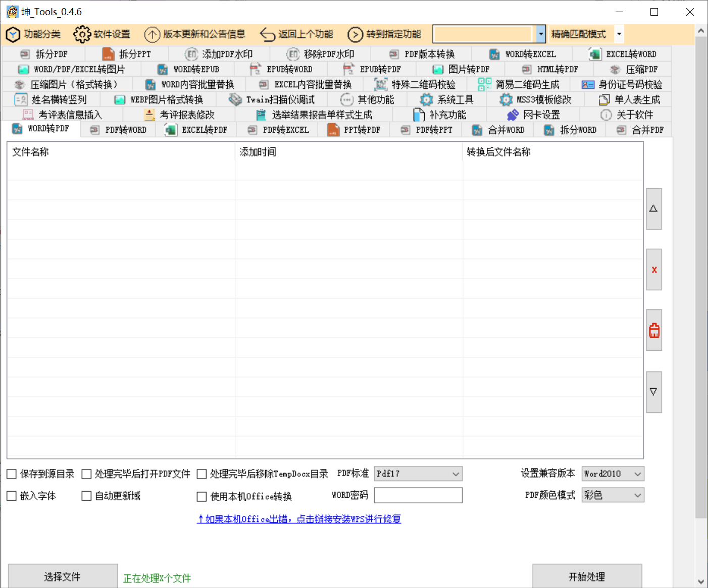Move selected file down with triangle button
Viewport: 708px width, 588px height.
(x=653, y=392)
